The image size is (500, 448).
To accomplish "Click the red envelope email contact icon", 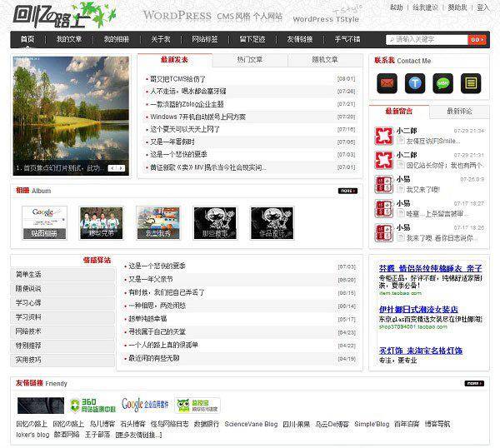I will (x=387, y=82).
